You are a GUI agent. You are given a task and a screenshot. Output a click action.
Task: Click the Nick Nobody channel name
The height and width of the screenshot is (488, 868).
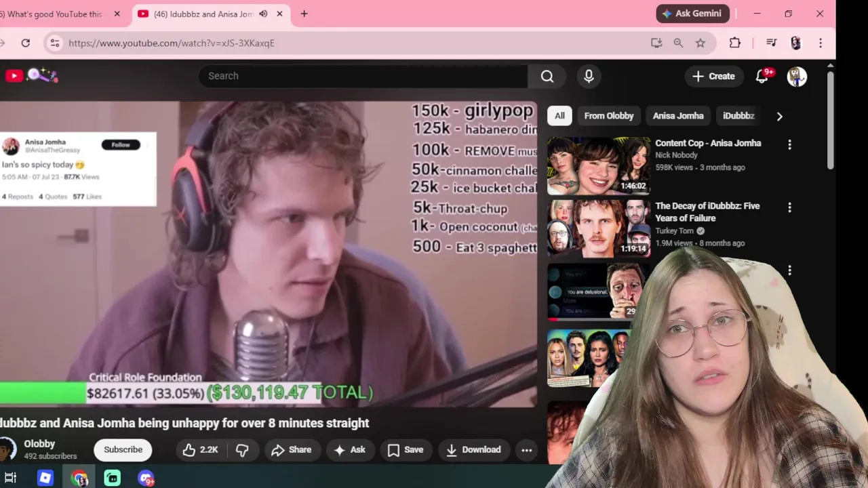pyautogui.click(x=676, y=155)
